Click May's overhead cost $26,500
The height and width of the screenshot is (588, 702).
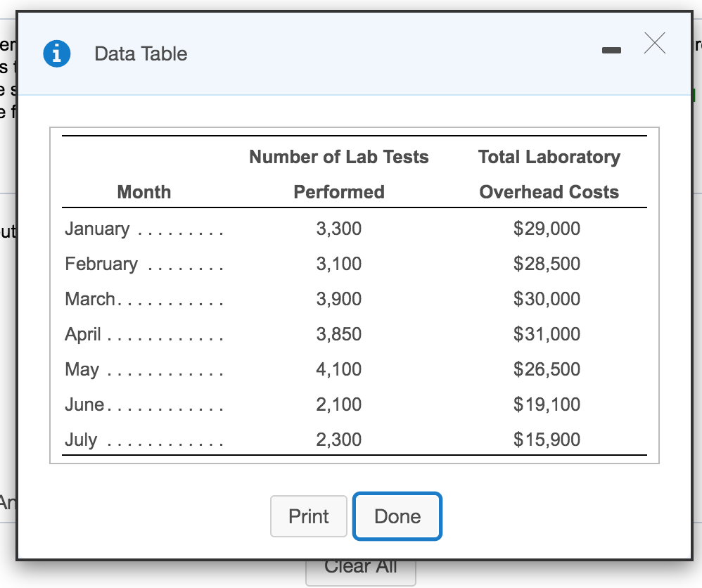(547, 369)
